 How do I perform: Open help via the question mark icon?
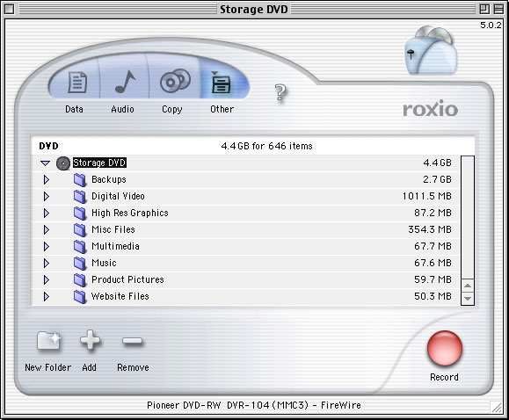click(280, 92)
